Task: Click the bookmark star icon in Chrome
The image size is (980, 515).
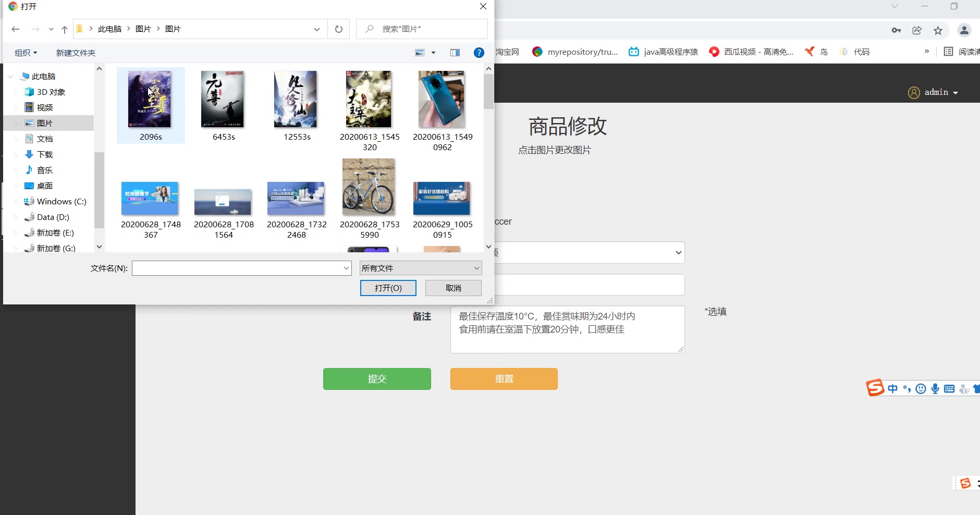Action: point(938,30)
